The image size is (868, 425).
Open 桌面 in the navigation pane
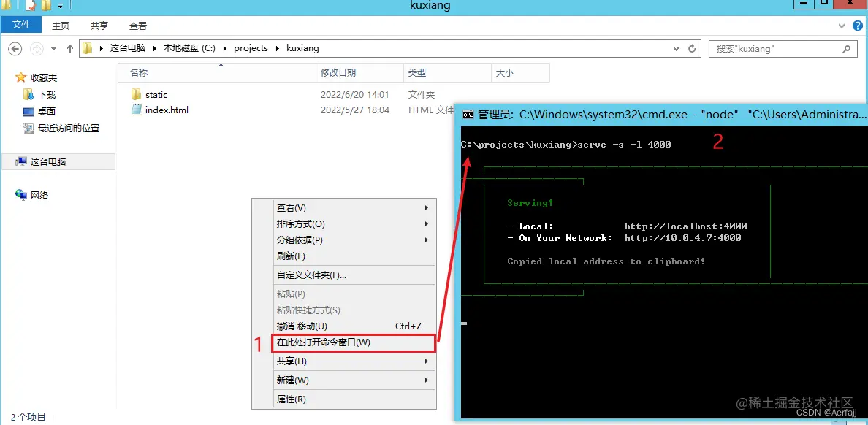point(47,111)
